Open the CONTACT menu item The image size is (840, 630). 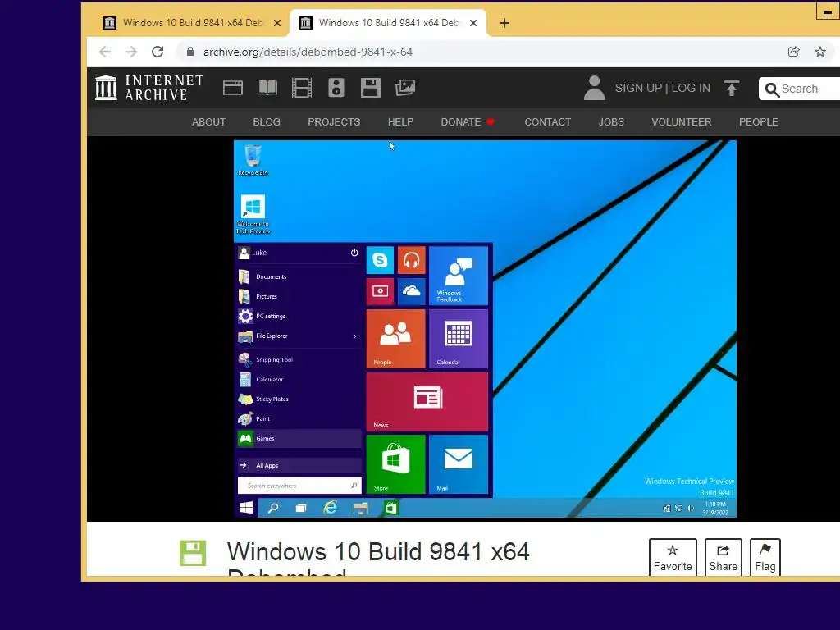point(547,122)
